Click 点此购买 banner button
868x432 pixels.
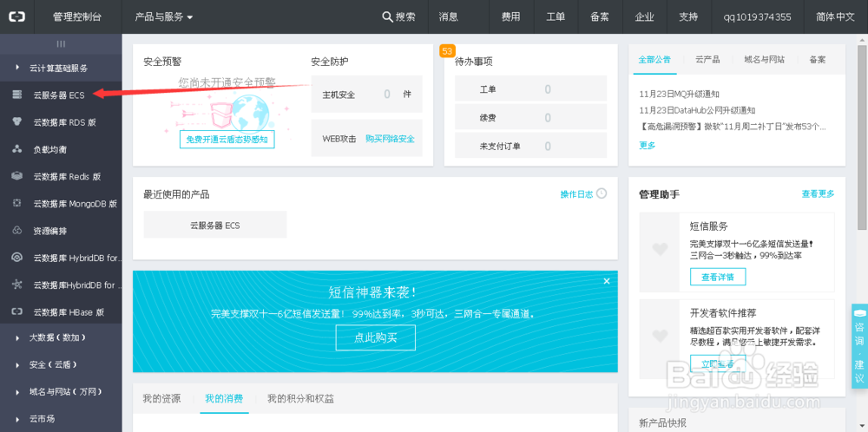click(x=375, y=337)
